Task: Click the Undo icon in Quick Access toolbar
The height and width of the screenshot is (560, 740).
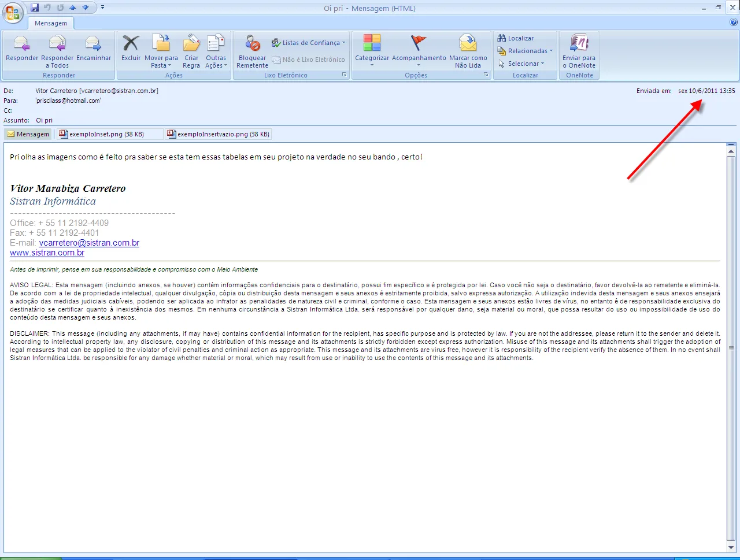Action: click(47, 8)
